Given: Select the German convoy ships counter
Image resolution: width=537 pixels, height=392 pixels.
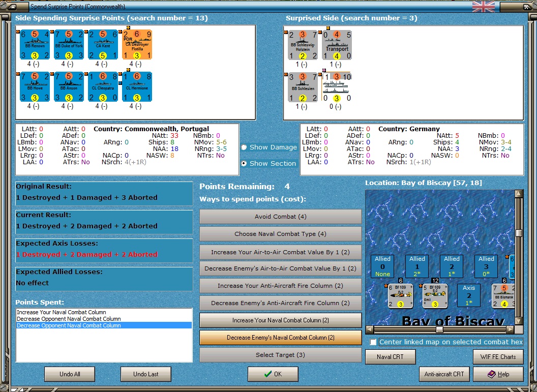Looking at the screenshot, I should (337, 87).
